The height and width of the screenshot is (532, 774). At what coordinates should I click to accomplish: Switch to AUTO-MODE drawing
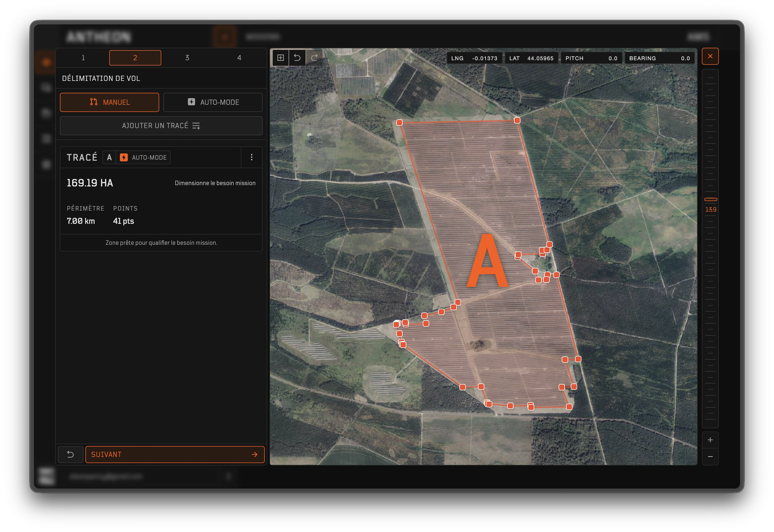point(213,102)
